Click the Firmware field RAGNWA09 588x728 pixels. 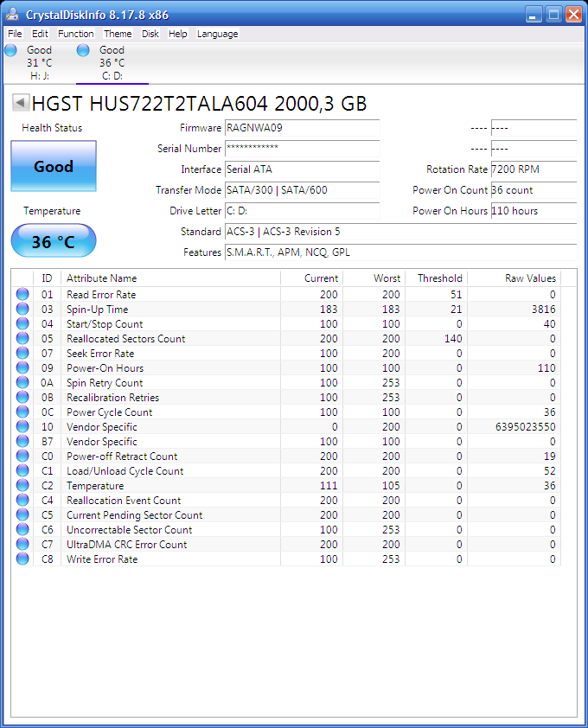[x=303, y=128]
